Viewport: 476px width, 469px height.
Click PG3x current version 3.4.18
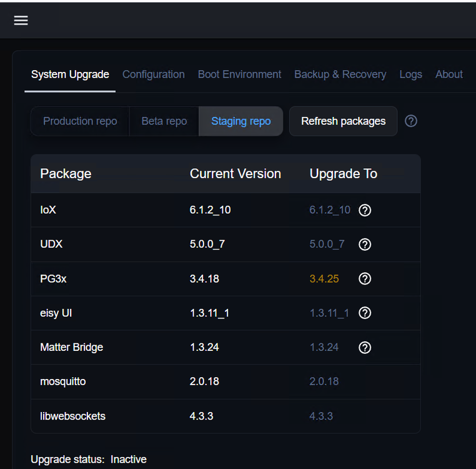coord(204,279)
